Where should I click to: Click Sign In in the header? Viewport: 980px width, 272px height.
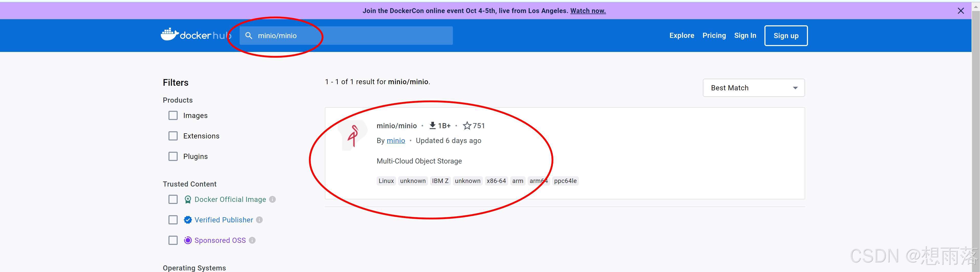point(745,35)
